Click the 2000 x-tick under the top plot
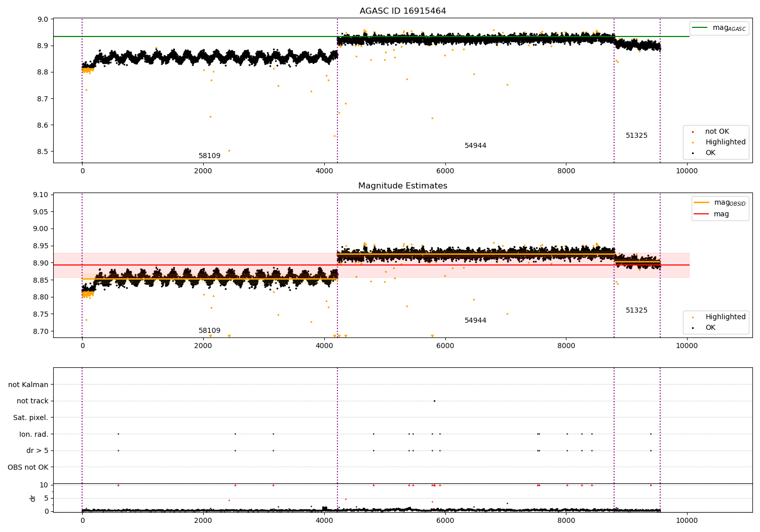 pyautogui.click(x=203, y=171)
